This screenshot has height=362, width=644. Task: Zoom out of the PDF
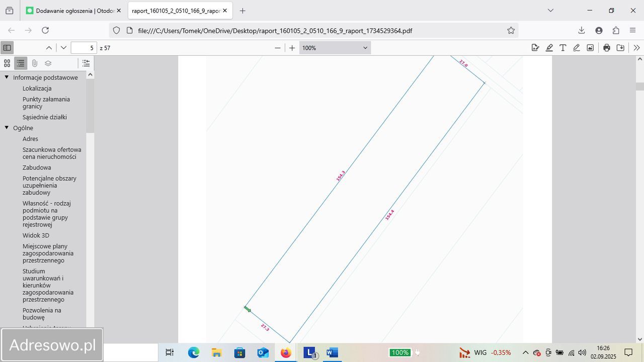click(277, 48)
